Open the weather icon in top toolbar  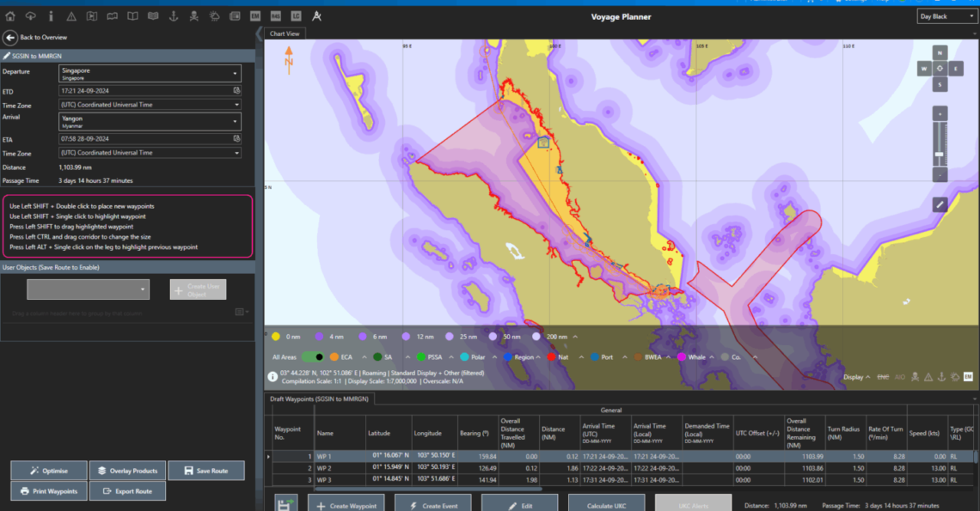(214, 16)
